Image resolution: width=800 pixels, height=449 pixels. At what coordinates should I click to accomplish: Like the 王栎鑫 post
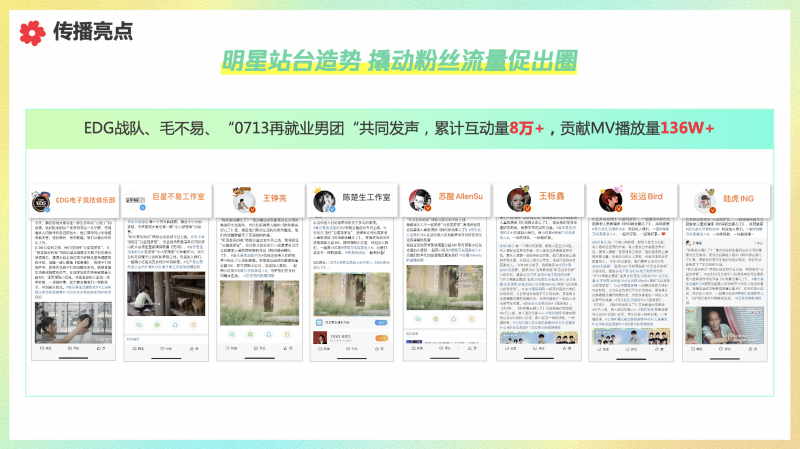point(567,348)
